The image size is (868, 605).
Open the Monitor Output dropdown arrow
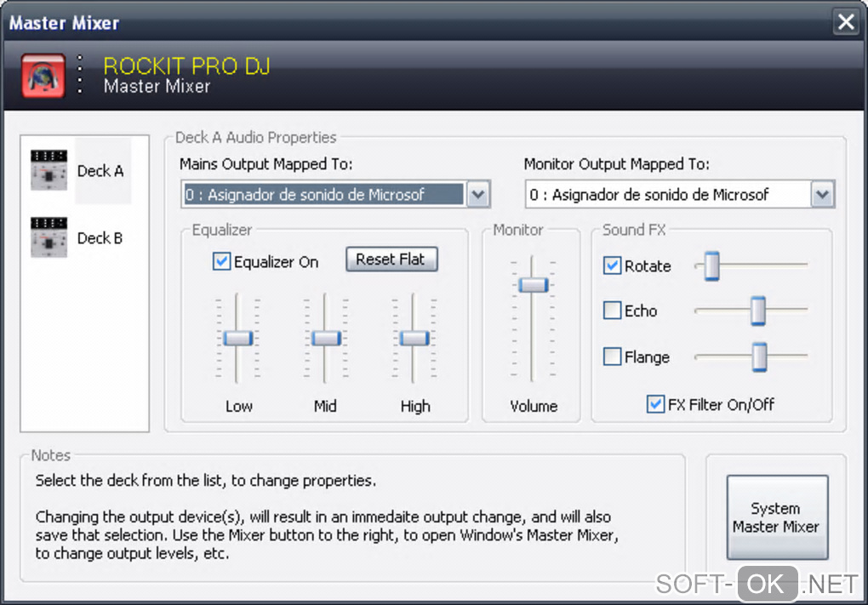pyautogui.click(x=823, y=194)
